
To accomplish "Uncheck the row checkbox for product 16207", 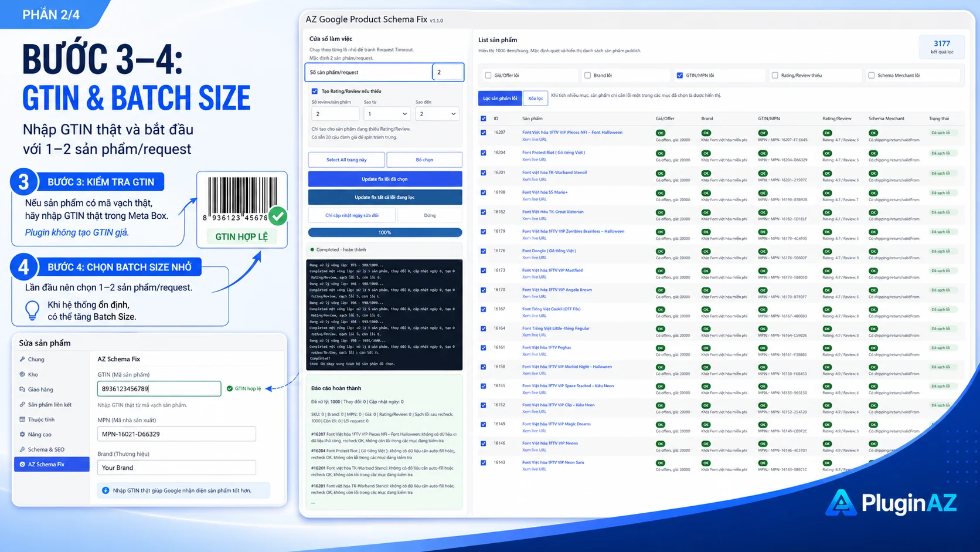I will (484, 133).
